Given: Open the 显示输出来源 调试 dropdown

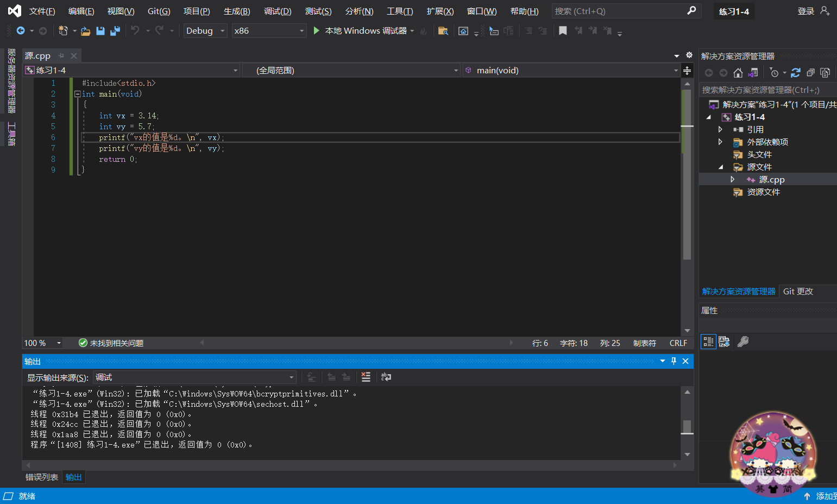Looking at the screenshot, I should coord(194,377).
